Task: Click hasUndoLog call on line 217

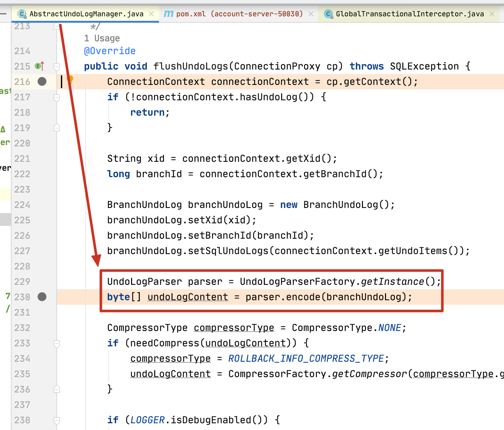Action: tap(269, 97)
